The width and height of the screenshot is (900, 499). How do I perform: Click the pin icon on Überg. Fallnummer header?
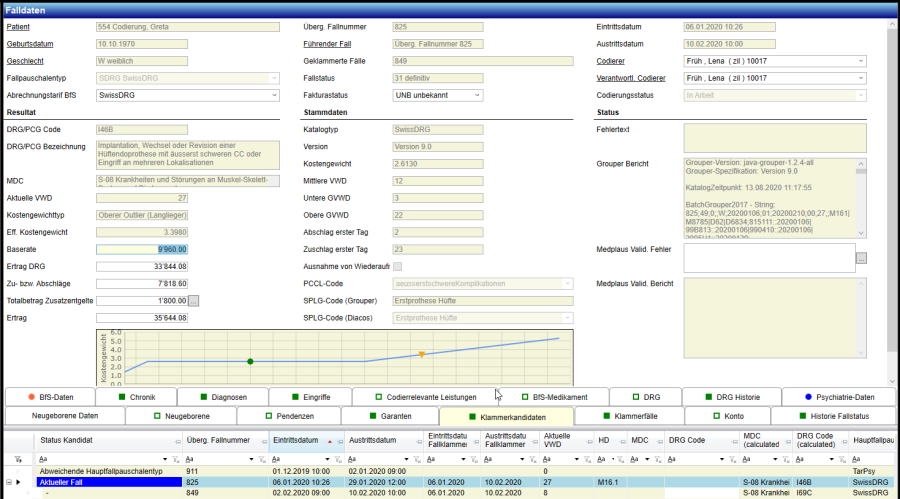pyautogui.click(x=263, y=440)
